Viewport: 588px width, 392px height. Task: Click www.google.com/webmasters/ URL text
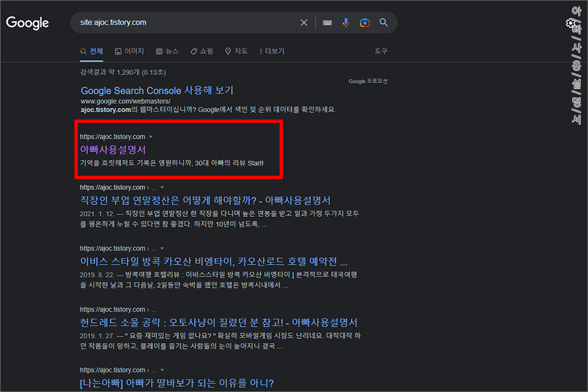pyautogui.click(x=125, y=101)
